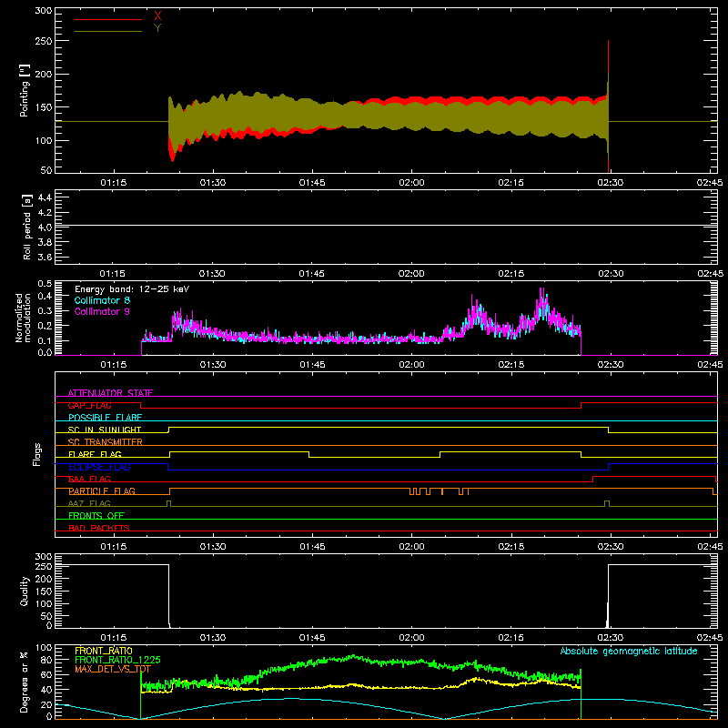The width and height of the screenshot is (728, 728).
Task: Click the AAZ_FLAG label
Action: point(89,503)
